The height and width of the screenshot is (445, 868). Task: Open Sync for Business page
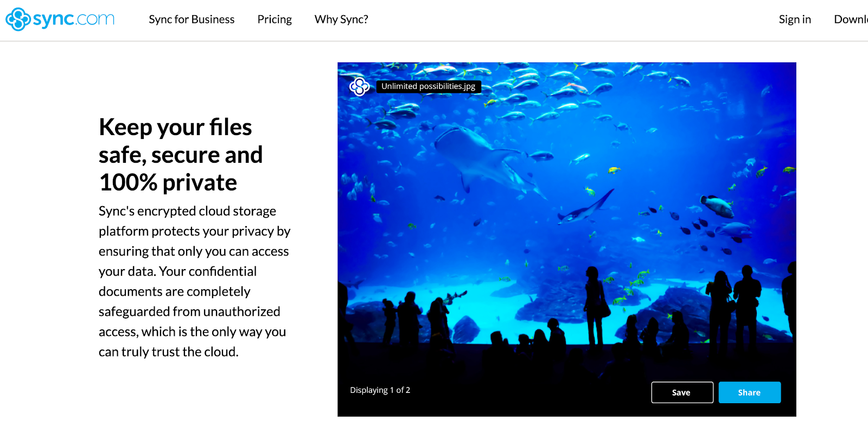[x=192, y=20]
